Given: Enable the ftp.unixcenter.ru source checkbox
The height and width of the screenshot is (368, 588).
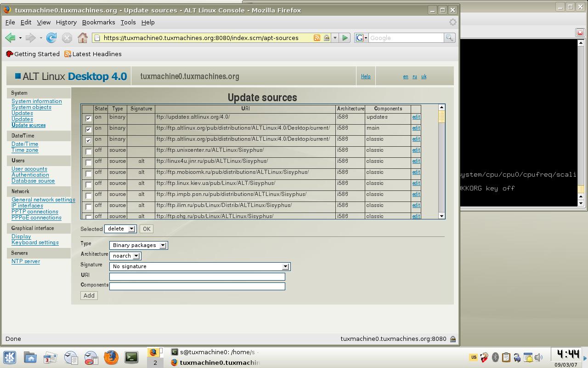Looking at the screenshot, I should point(89,151).
